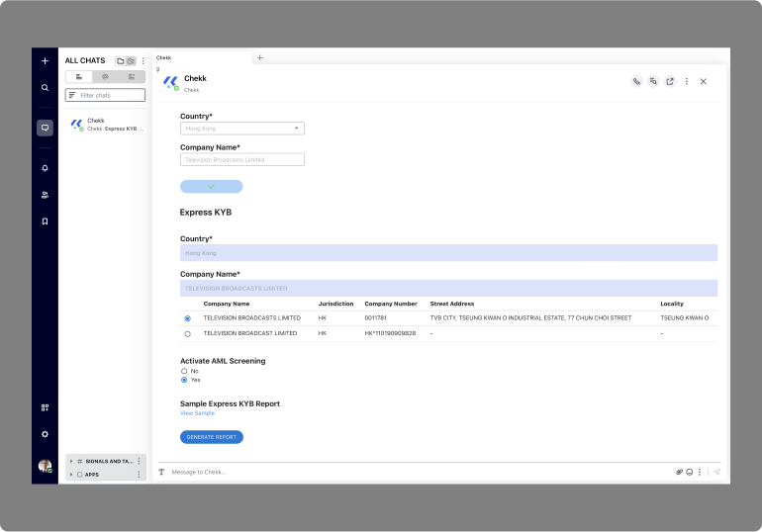
Task: Select the mentions tab
Action: click(x=105, y=77)
